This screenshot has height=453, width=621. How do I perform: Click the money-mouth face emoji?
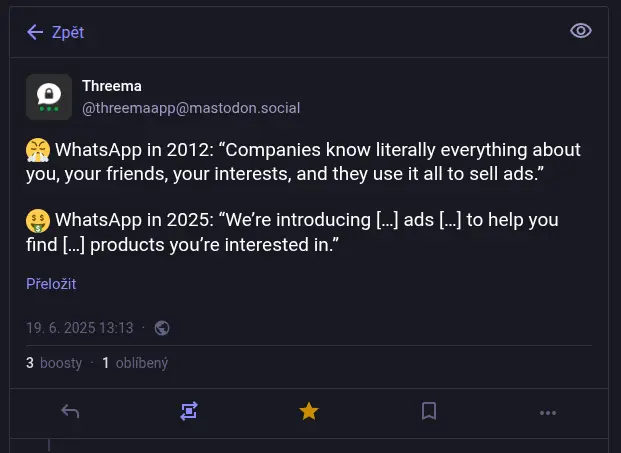(38, 220)
